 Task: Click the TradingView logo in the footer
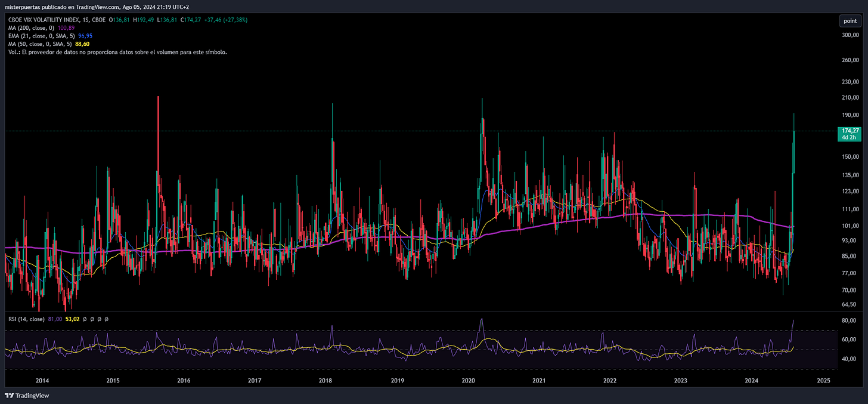(x=27, y=396)
